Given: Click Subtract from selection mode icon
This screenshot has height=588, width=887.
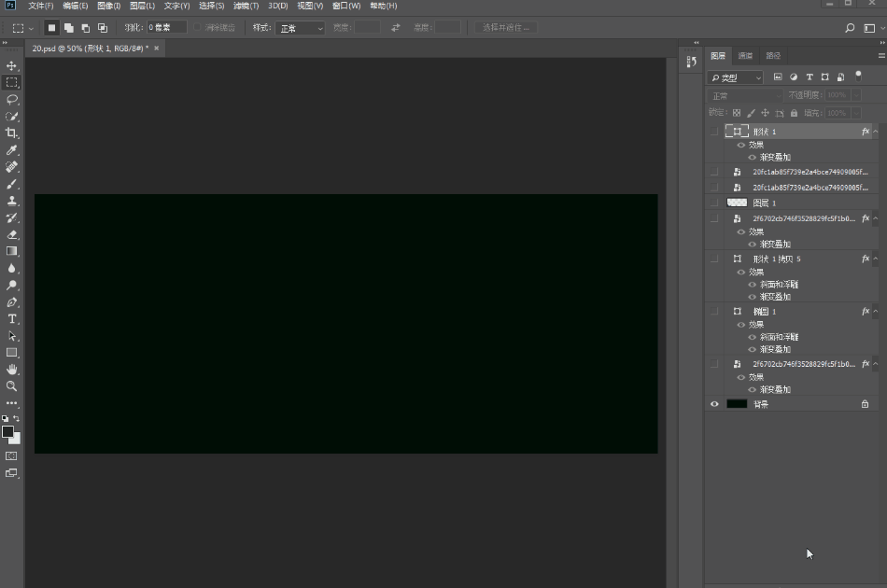Looking at the screenshot, I should click(86, 28).
